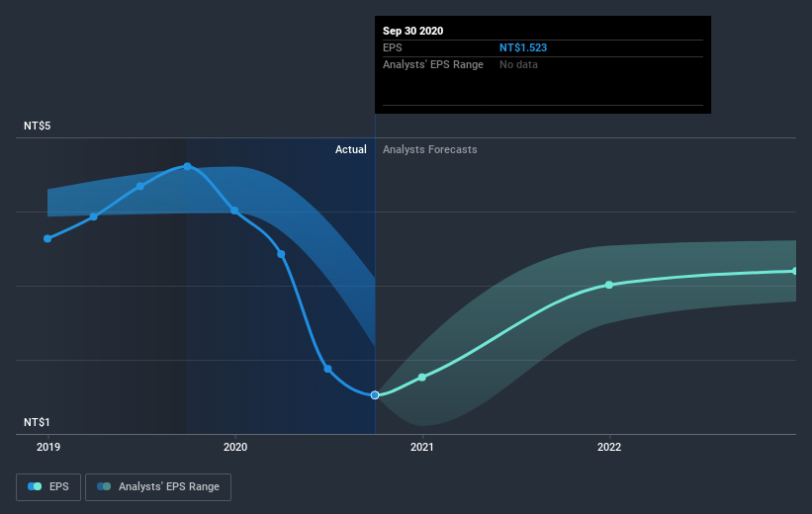Click the EPS color swatch in legend
This screenshot has height=514, width=812.
click(35, 486)
